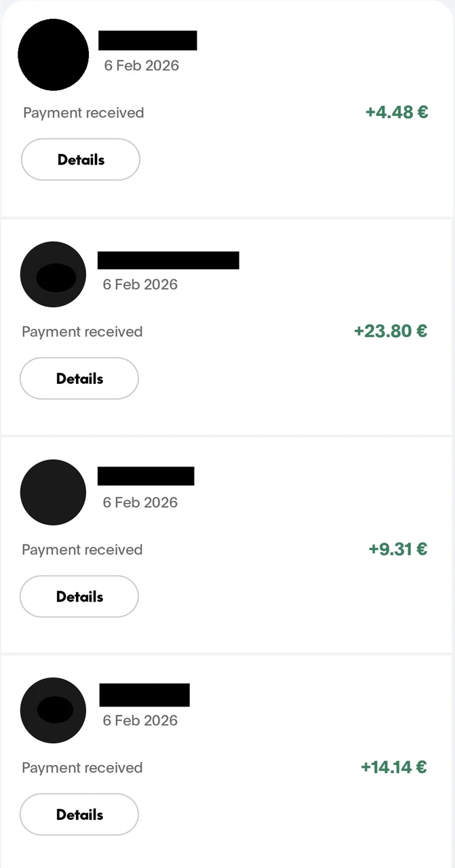
Task: Select the +23.80 € payment amount
Action: (391, 331)
